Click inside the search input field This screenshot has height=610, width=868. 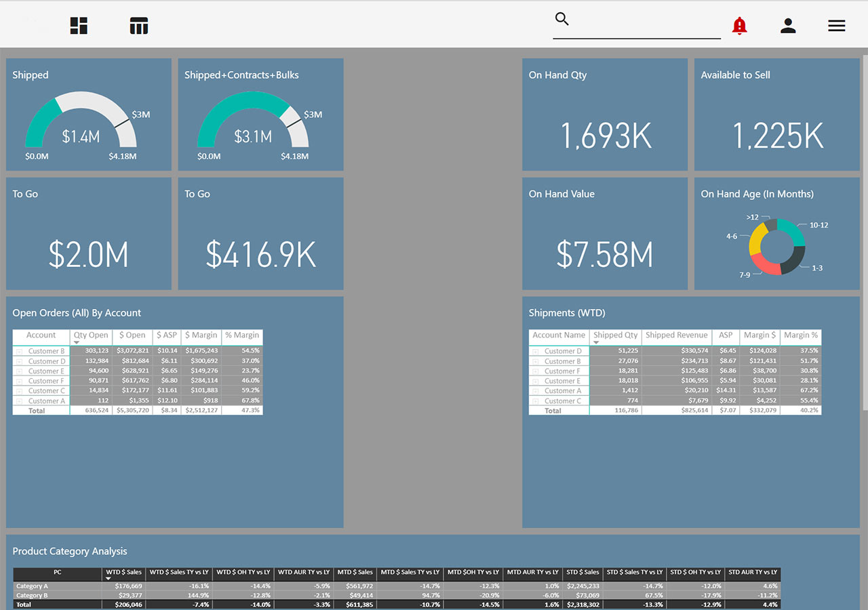[644, 27]
